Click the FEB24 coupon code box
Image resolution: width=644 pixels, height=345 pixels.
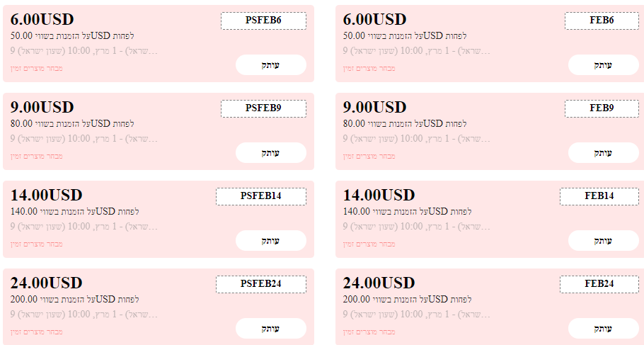(x=599, y=284)
